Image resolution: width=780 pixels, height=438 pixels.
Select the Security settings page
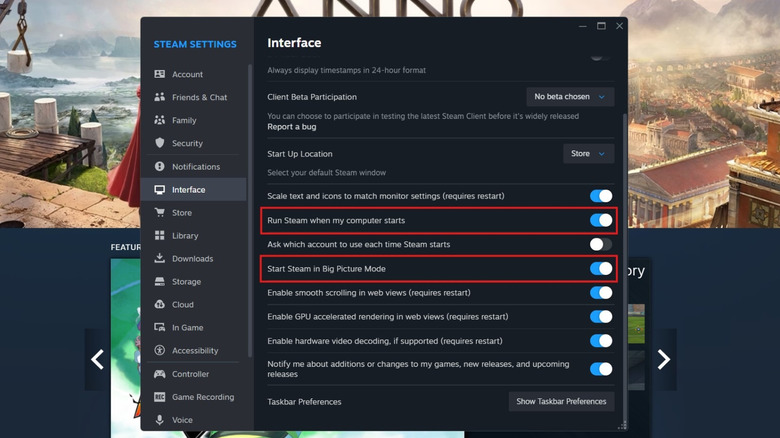pos(194,143)
